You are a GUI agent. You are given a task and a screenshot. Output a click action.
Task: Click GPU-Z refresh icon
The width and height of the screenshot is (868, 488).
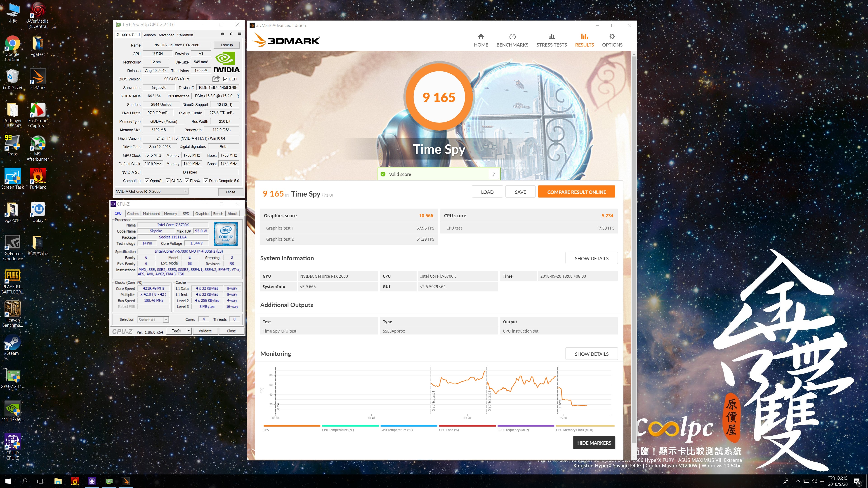[x=231, y=34]
